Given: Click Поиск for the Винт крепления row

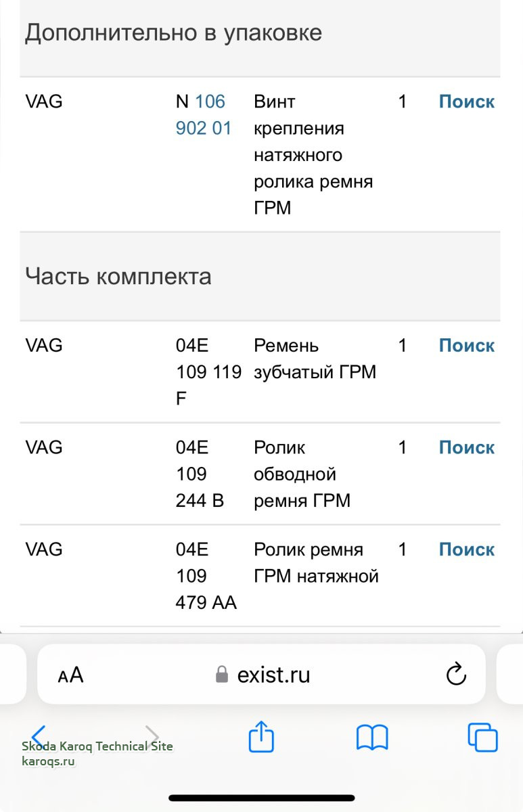Looking at the screenshot, I should pyautogui.click(x=466, y=101).
